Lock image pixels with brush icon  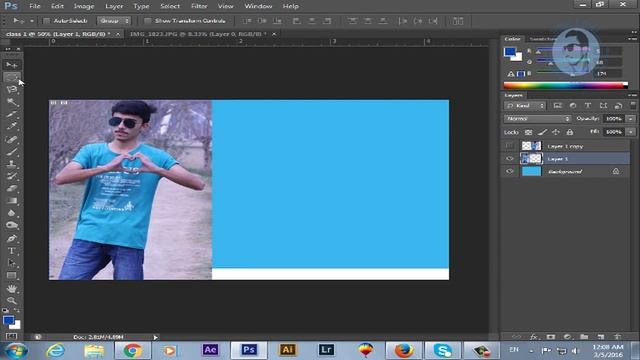pyautogui.click(x=542, y=132)
